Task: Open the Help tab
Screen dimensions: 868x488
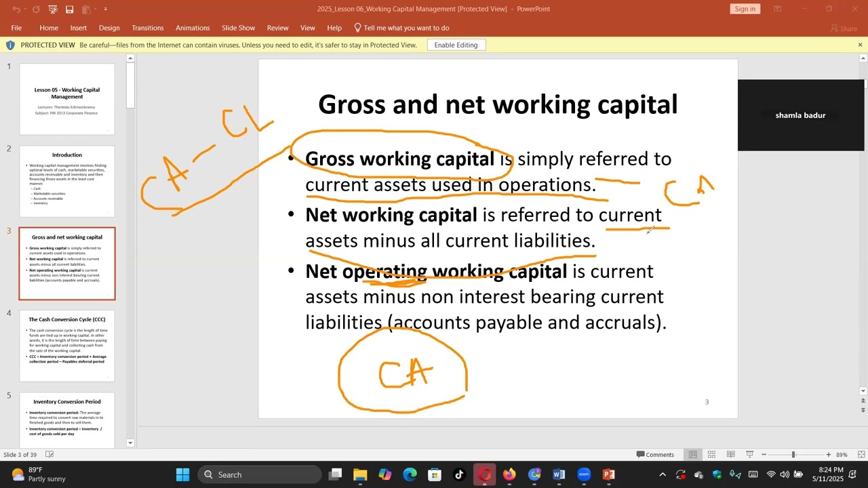Action: (x=334, y=28)
